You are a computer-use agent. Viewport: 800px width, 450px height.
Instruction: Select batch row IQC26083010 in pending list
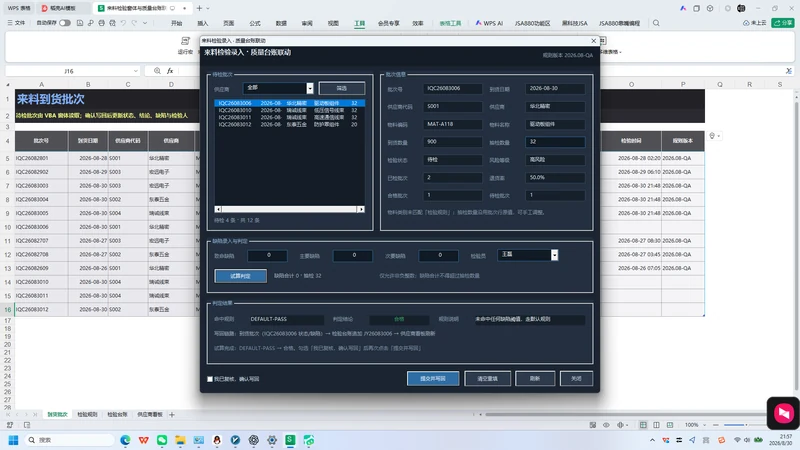click(289, 110)
